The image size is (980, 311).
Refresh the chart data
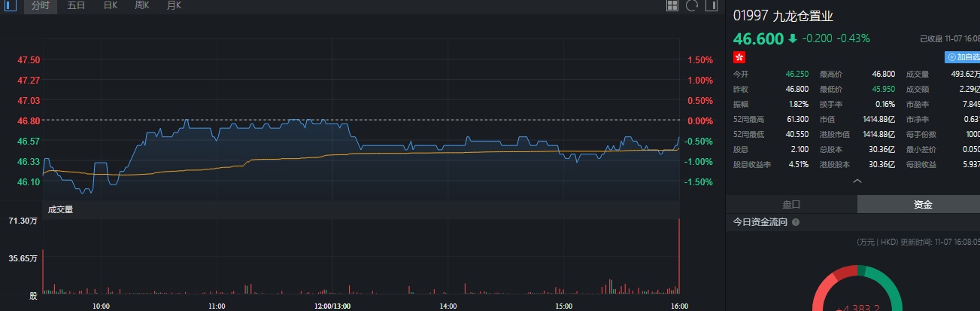692,6
